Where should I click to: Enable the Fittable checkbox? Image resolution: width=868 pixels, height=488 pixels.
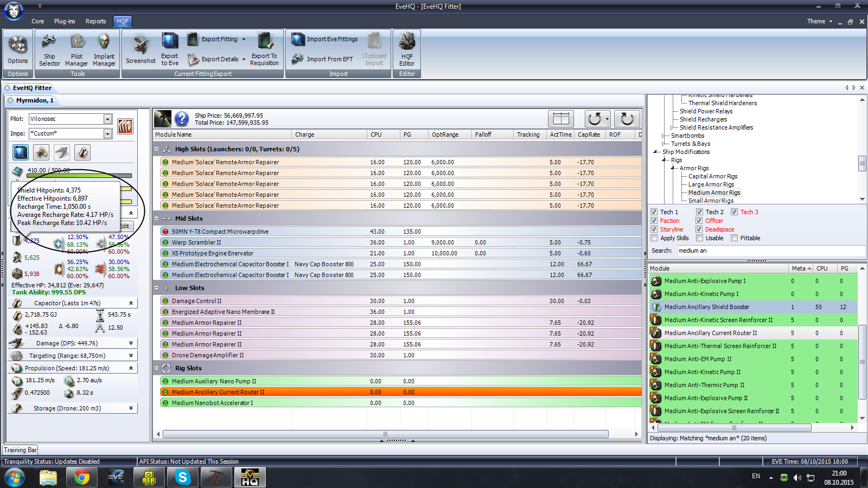click(x=734, y=238)
